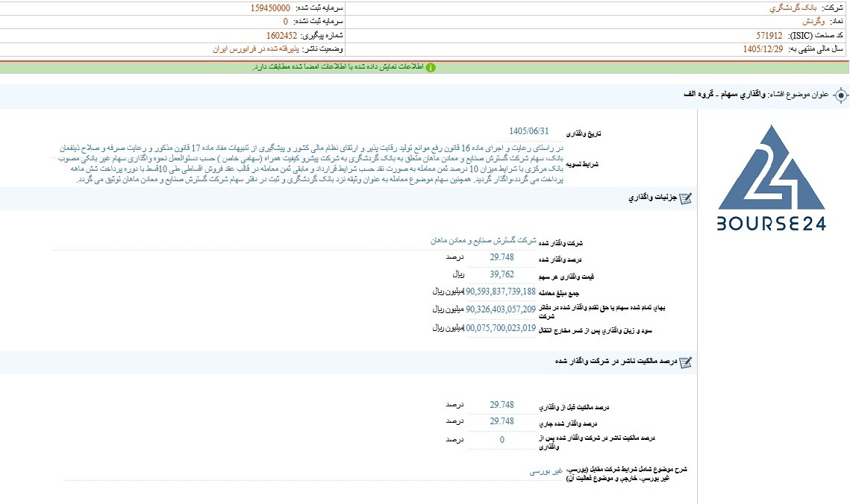Select total transaction amount 90,593,837,739,188
850x504 pixels.
500,292
